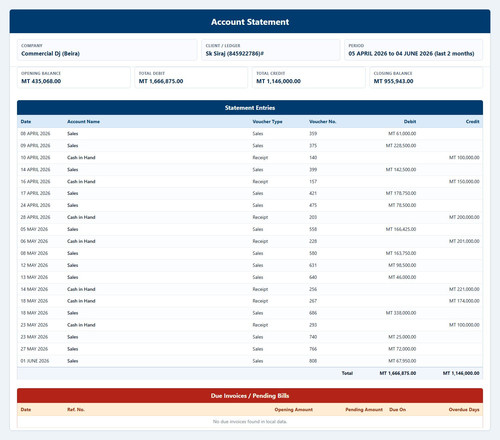Viewport: 500px width, 440px height.
Task: Click the Pending Amount column header
Action: [x=364, y=410]
